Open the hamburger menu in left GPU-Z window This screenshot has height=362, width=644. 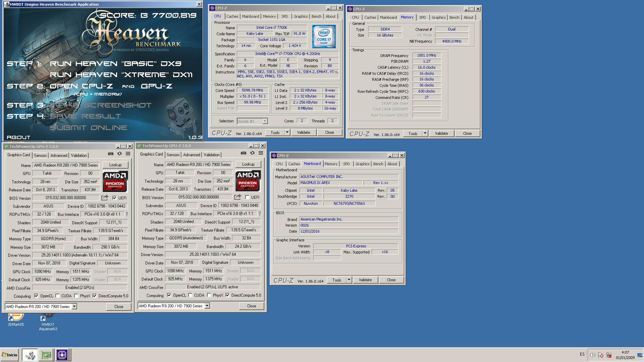pyautogui.click(x=128, y=154)
